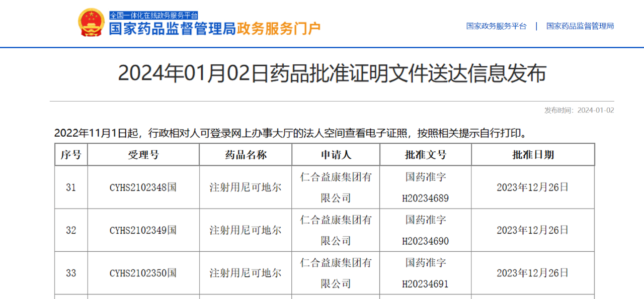Click 注射用尼可地尔 in row 31
This screenshot has width=644, height=299.
246,187
